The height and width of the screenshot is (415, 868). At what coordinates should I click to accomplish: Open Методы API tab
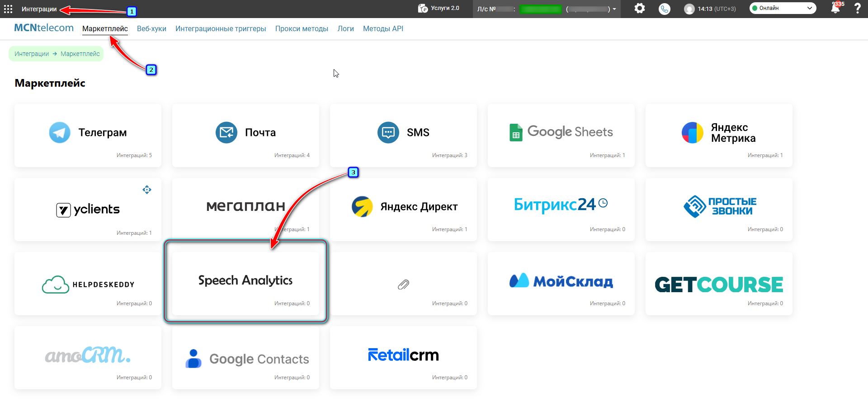click(383, 28)
